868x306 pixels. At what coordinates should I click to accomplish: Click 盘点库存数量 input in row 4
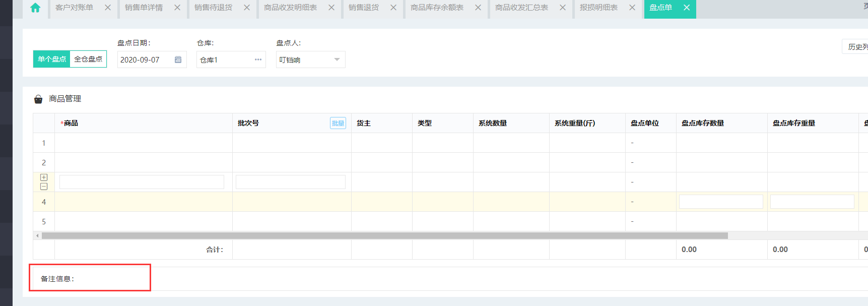click(x=721, y=202)
